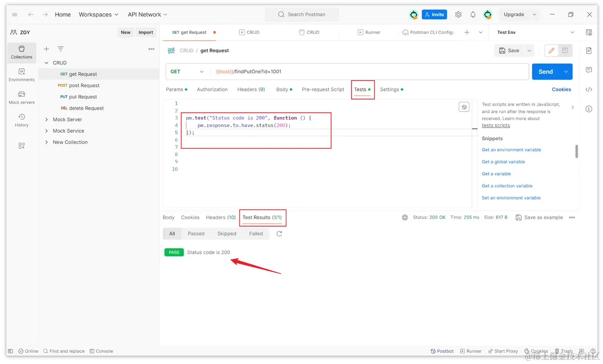This screenshot has width=603, height=364.
Task: Click the network globe icon
Action: (405, 218)
